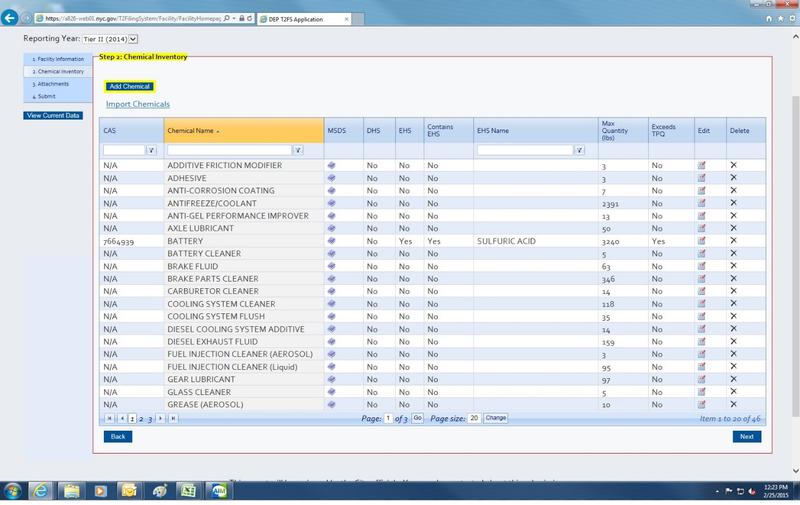Delete the FUEL INJECTION CLEANER (Liquid) row
Screen dimensions: 800x505
pos(733,366)
